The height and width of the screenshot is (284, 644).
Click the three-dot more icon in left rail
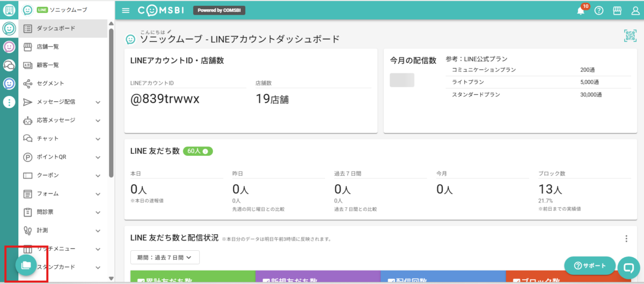(x=9, y=102)
